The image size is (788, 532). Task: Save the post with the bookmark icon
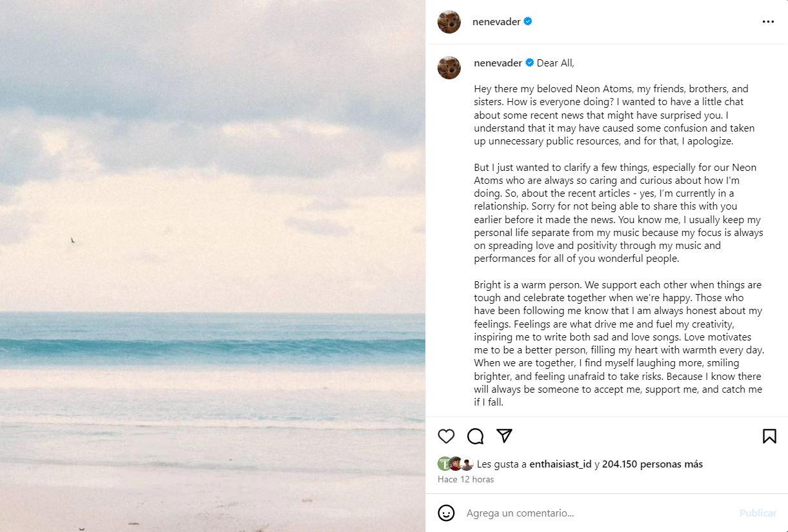point(769,436)
